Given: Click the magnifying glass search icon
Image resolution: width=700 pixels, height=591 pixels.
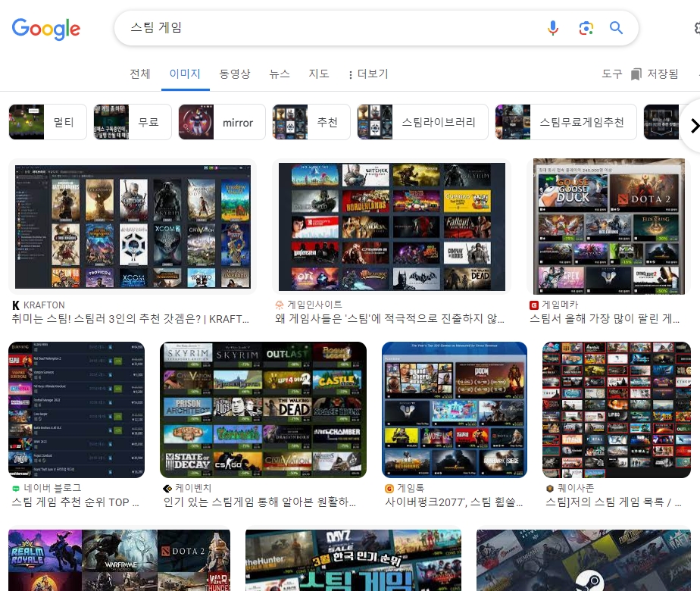Looking at the screenshot, I should click(x=616, y=27).
